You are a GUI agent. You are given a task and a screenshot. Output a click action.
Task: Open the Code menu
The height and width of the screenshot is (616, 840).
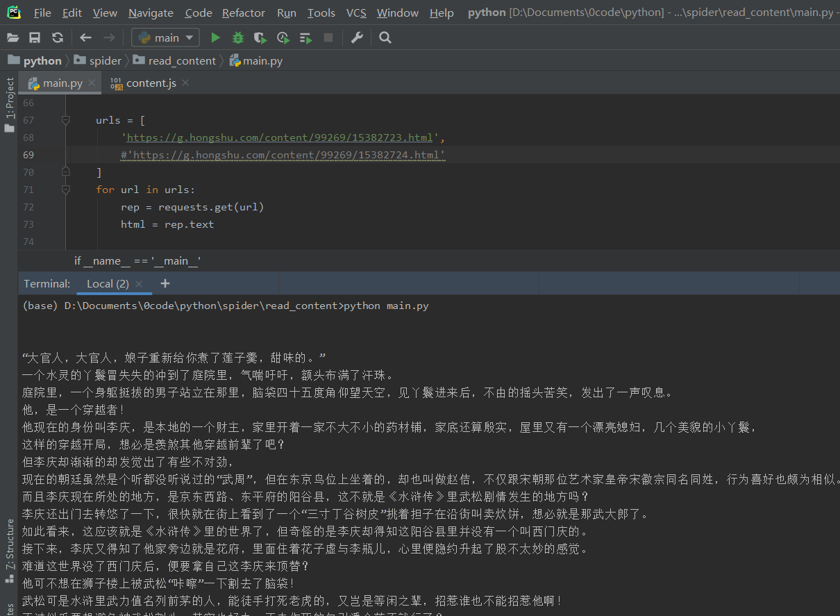[x=199, y=13]
